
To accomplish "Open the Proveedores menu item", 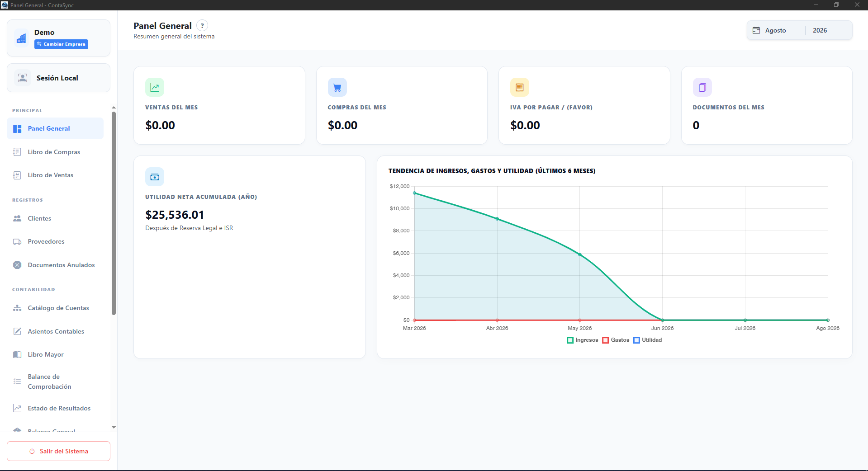I will click(x=55, y=241).
